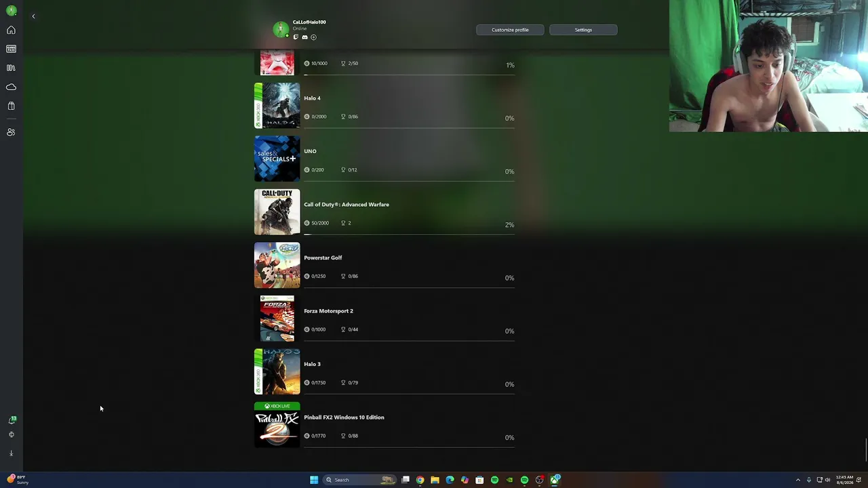868x488 pixels.
Task: Click the CaLLofHalo100 profile picture
Action: (281, 30)
